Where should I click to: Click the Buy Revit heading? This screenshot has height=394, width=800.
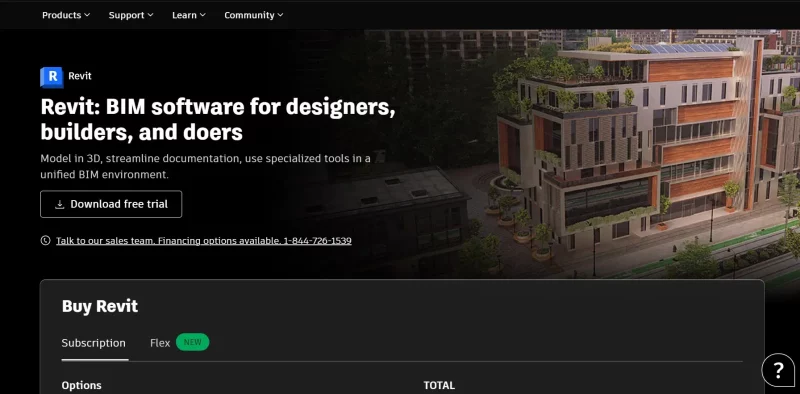pos(100,306)
